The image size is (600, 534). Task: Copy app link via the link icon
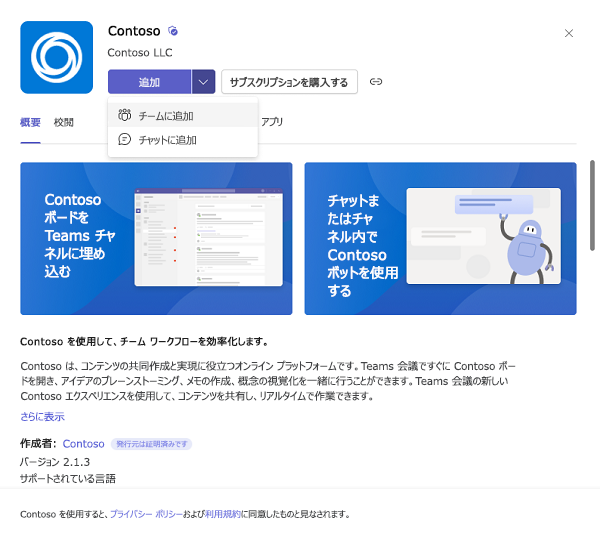pos(376,81)
